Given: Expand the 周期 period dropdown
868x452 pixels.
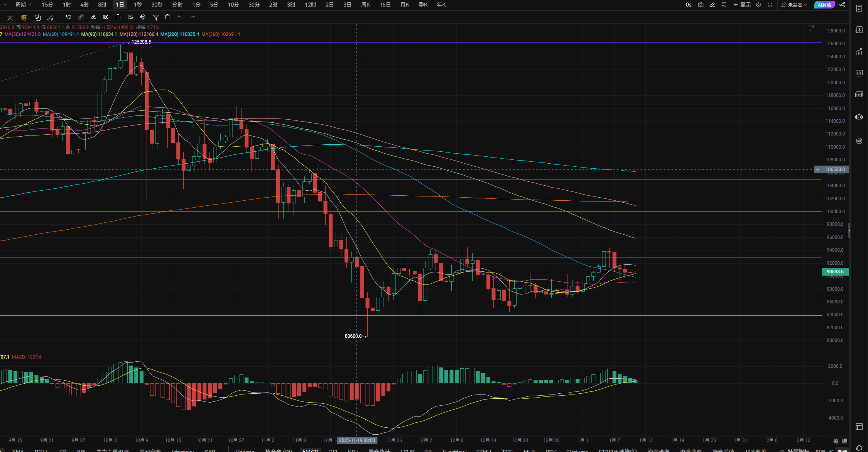Looking at the screenshot, I should coord(23,5).
